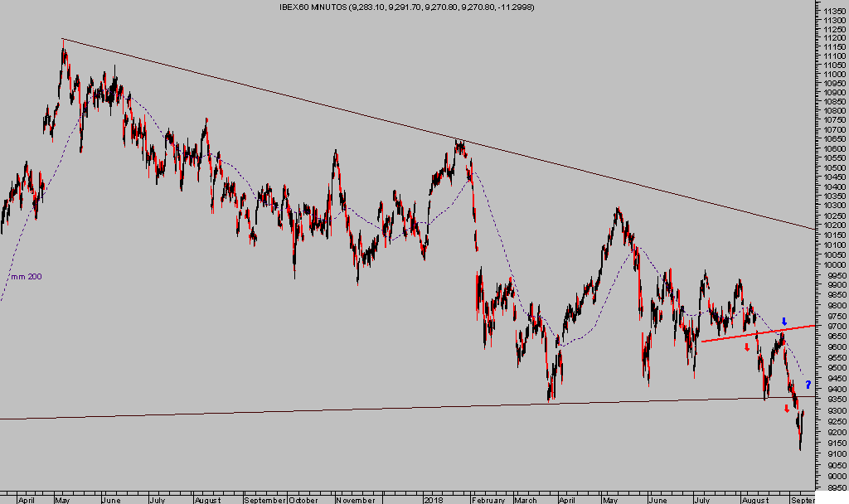849x504 pixels.
Task: Click the blue down arrow above red trendline
Action: [784, 321]
